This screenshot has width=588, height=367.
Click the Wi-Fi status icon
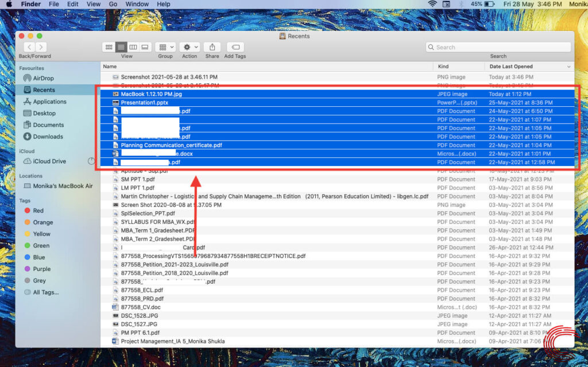click(x=432, y=4)
